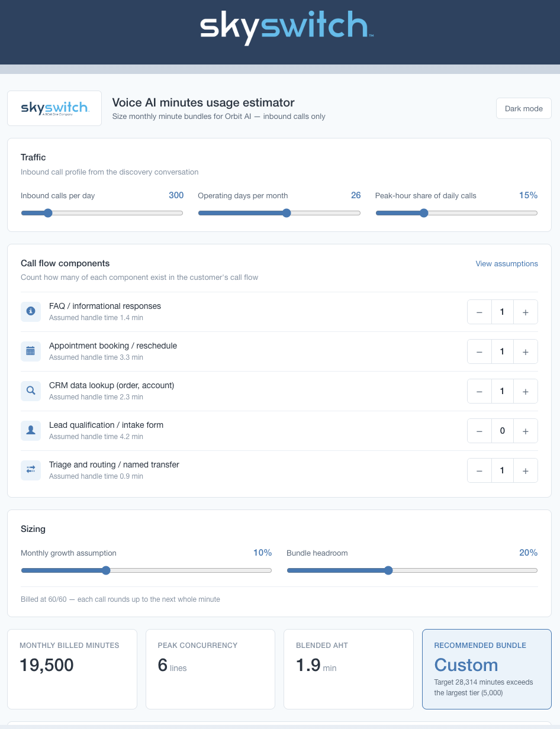Click the Triage and routing arrows icon
This screenshot has height=729, width=560.
coord(31,470)
